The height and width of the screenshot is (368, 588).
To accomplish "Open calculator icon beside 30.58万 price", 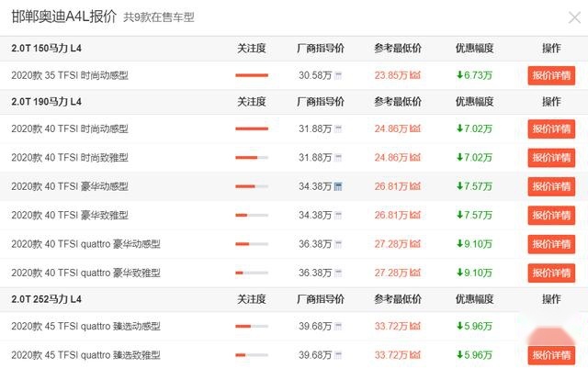I will tap(338, 75).
